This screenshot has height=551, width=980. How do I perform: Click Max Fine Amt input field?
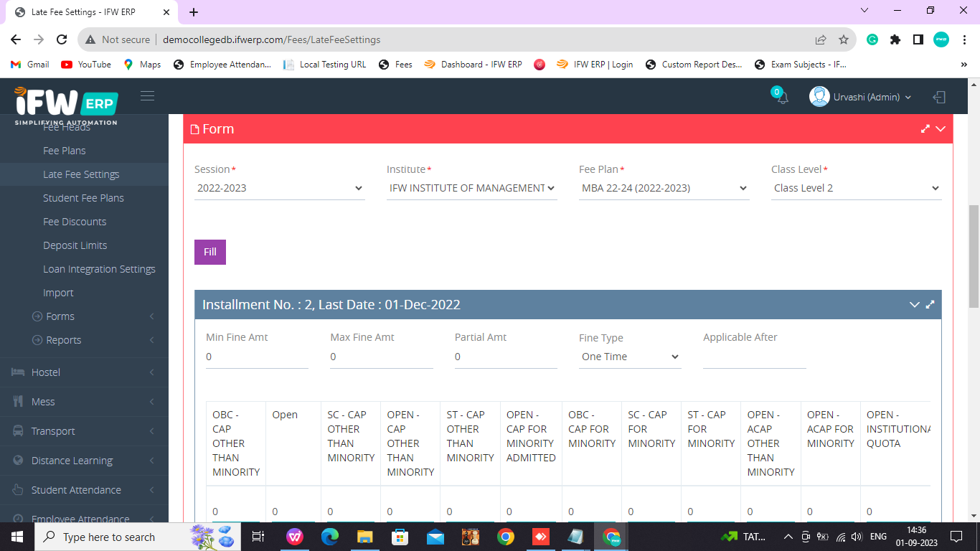(382, 357)
